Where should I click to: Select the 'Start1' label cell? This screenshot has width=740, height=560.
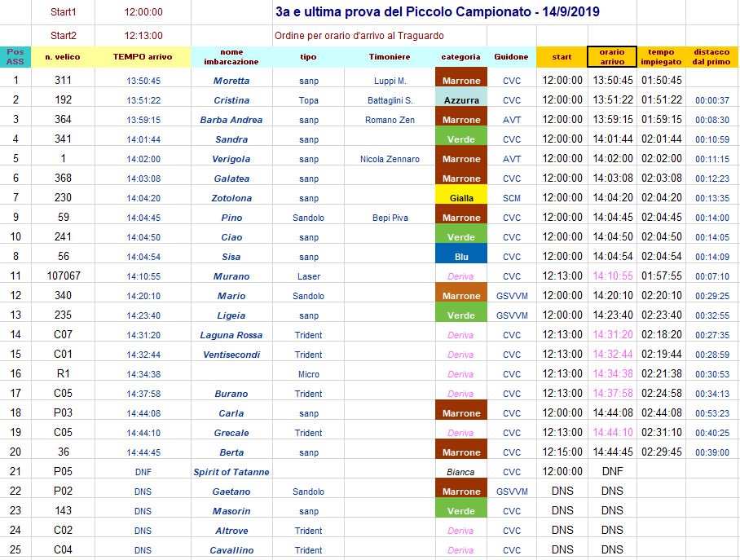click(64, 12)
